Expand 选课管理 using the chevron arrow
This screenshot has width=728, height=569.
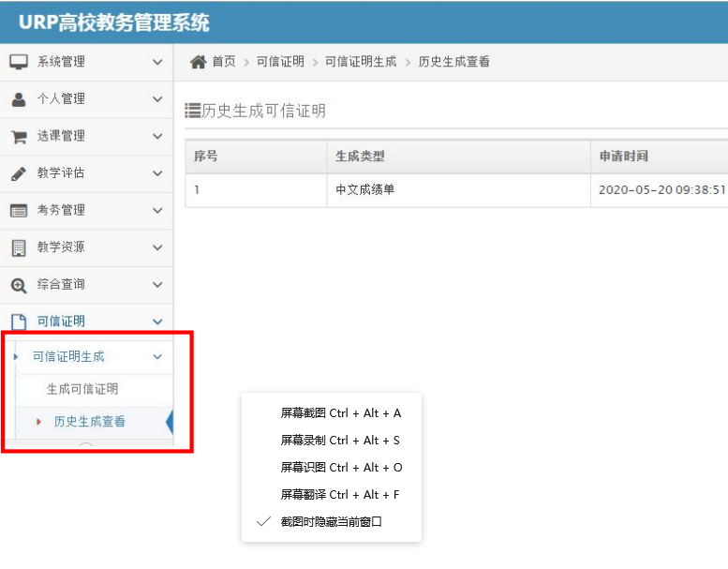pos(157,137)
